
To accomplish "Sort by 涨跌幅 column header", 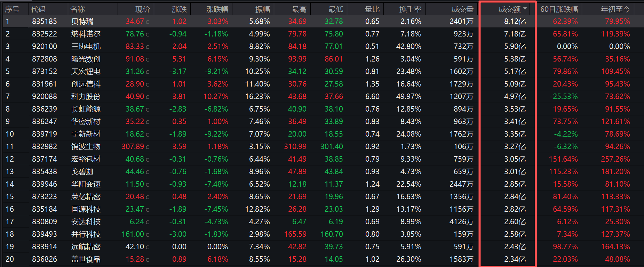I will (217, 9).
